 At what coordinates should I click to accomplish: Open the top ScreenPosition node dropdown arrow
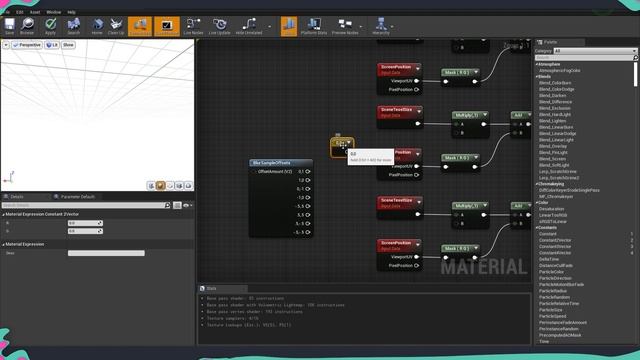(x=418, y=68)
